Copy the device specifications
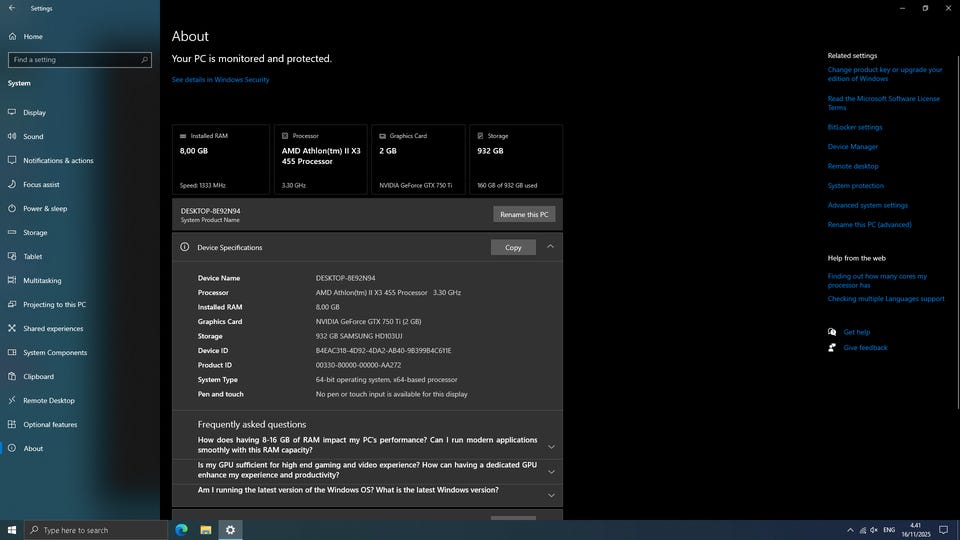 [x=513, y=247]
